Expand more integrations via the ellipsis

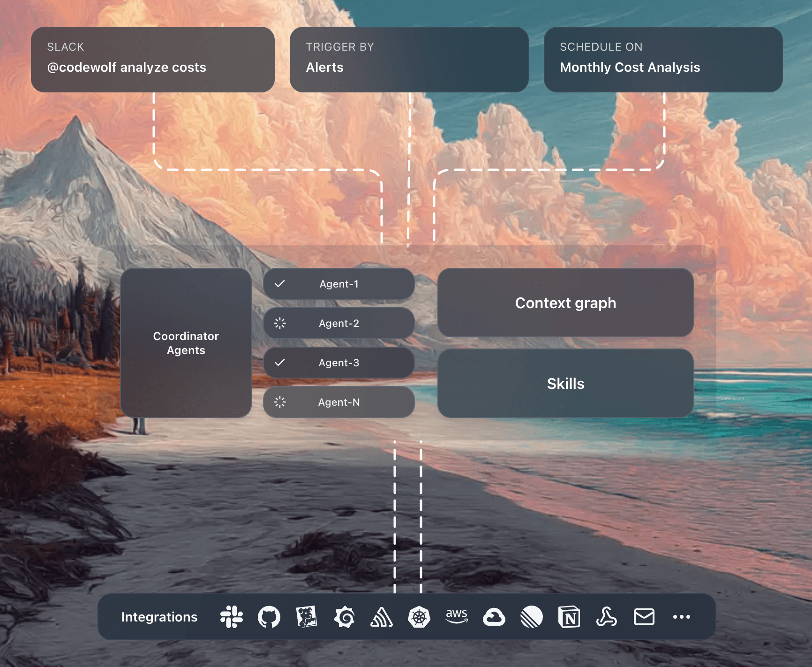pos(681,616)
